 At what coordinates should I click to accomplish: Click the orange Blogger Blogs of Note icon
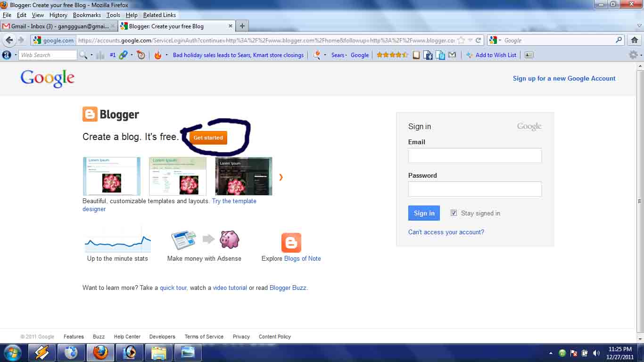point(291,243)
